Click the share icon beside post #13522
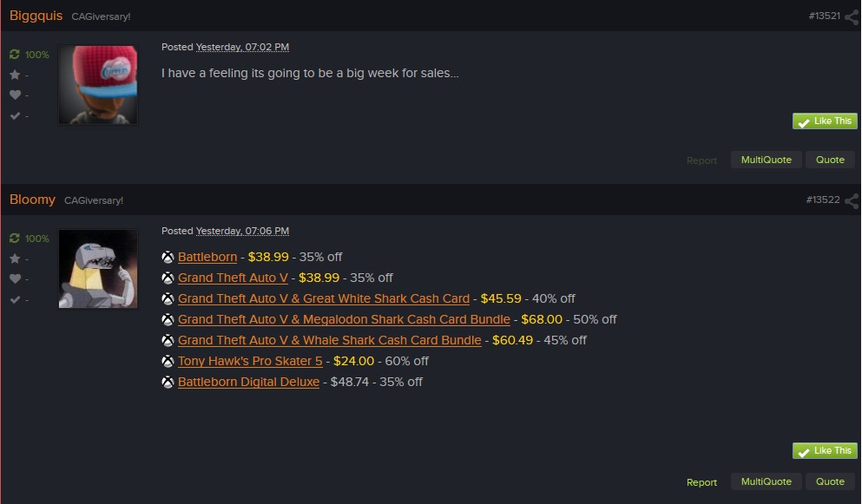Viewport: 862px width, 504px height. click(x=852, y=200)
